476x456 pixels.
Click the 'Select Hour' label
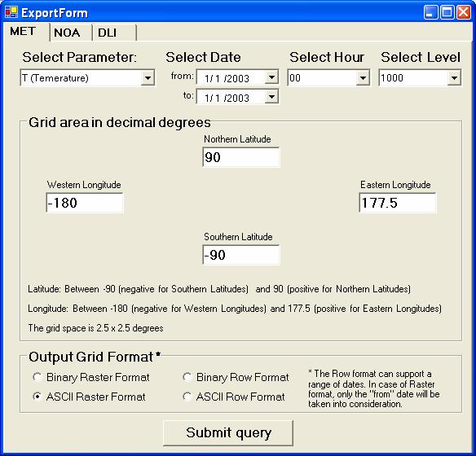(x=327, y=57)
